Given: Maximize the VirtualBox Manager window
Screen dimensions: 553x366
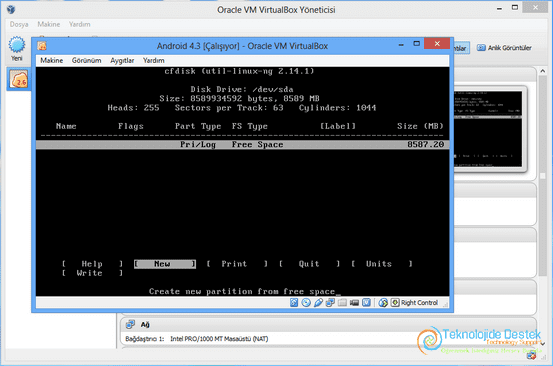Looking at the screenshot, I should coord(515,7).
